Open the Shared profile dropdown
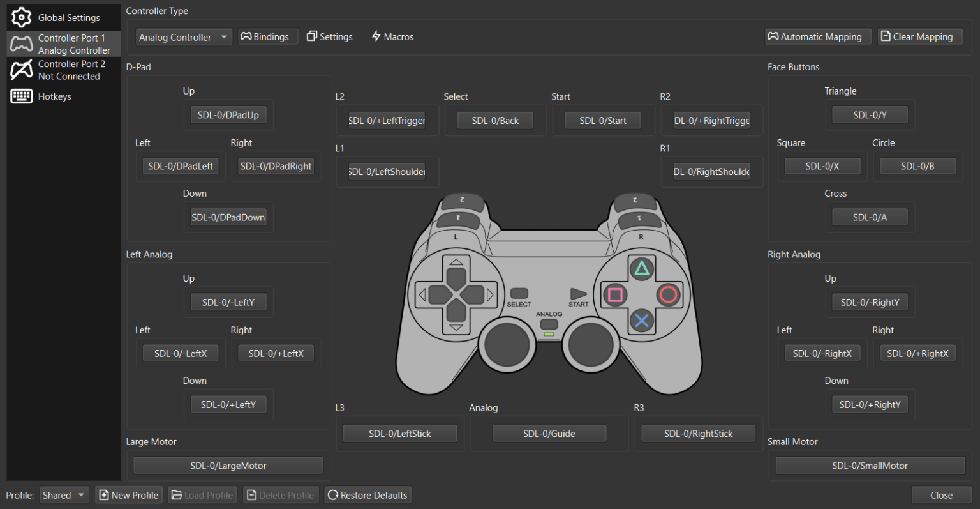This screenshot has width=980, height=509. (x=64, y=495)
